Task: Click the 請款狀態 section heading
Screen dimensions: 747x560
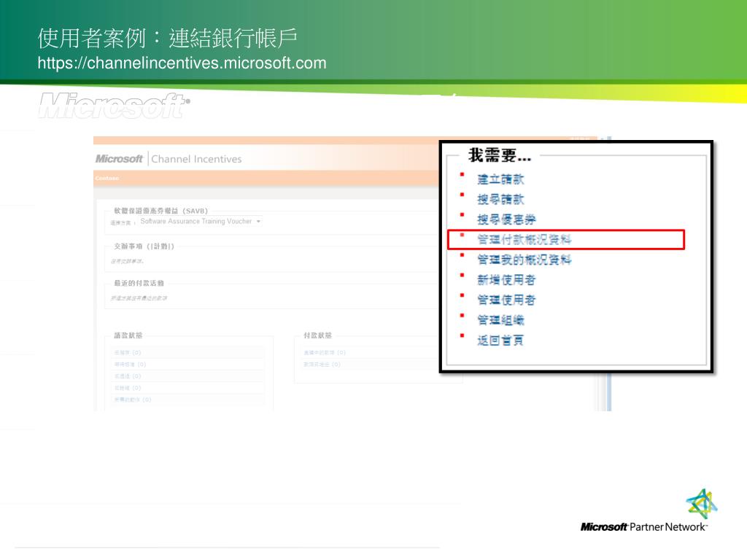Action: click(x=128, y=335)
